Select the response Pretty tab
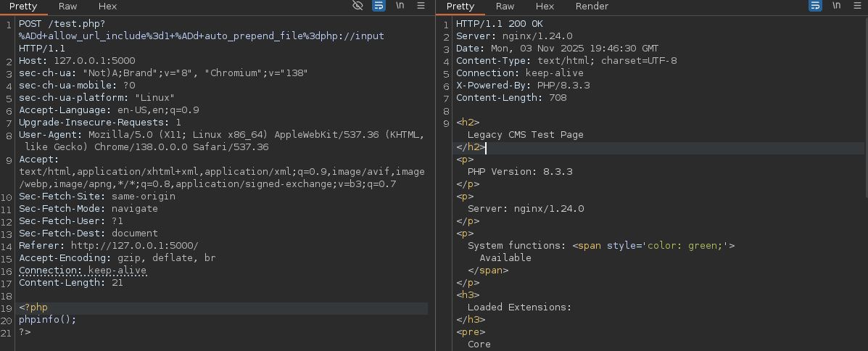This screenshot has height=351, width=868. click(x=460, y=7)
